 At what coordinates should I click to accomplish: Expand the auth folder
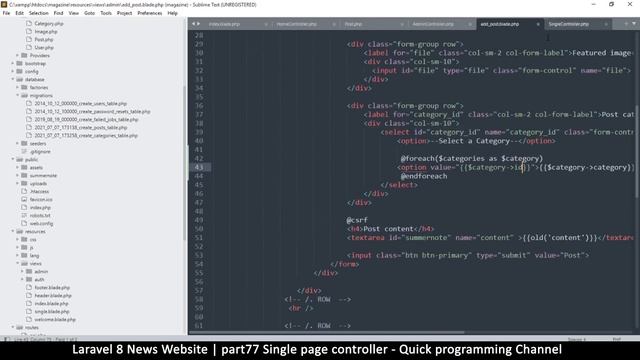[x=22, y=280]
